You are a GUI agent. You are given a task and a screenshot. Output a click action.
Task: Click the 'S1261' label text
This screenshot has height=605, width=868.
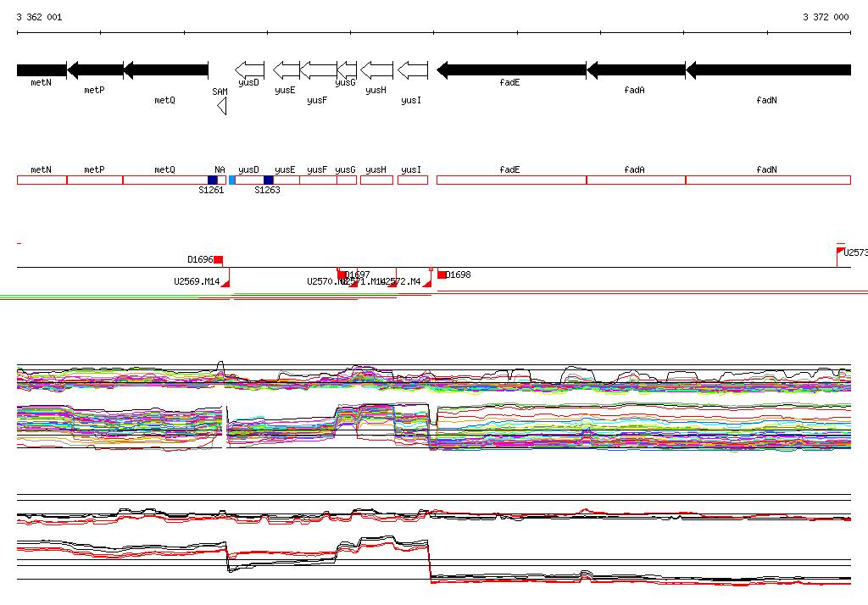click(x=211, y=190)
